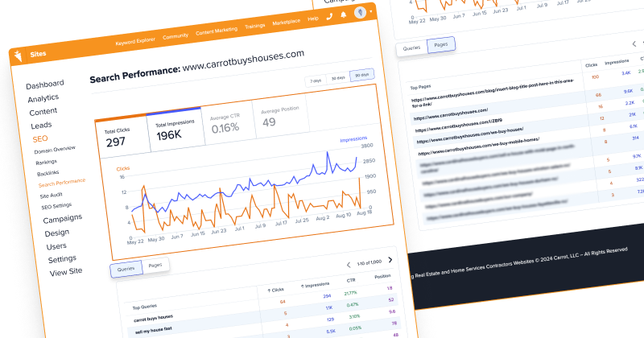Switch to Queries tab in front window
Viewport: 644px width, 338px height.
click(126, 269)
